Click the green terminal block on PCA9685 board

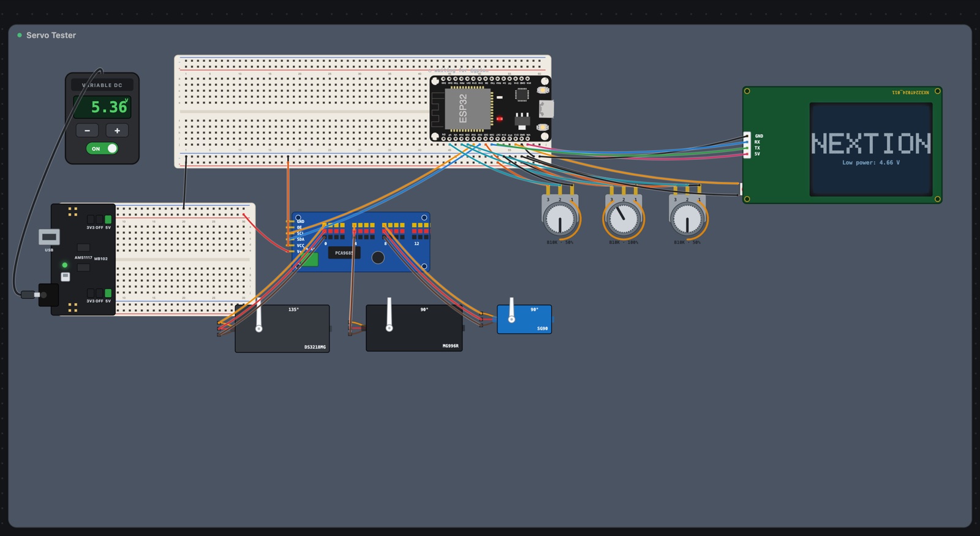[309, 259]
